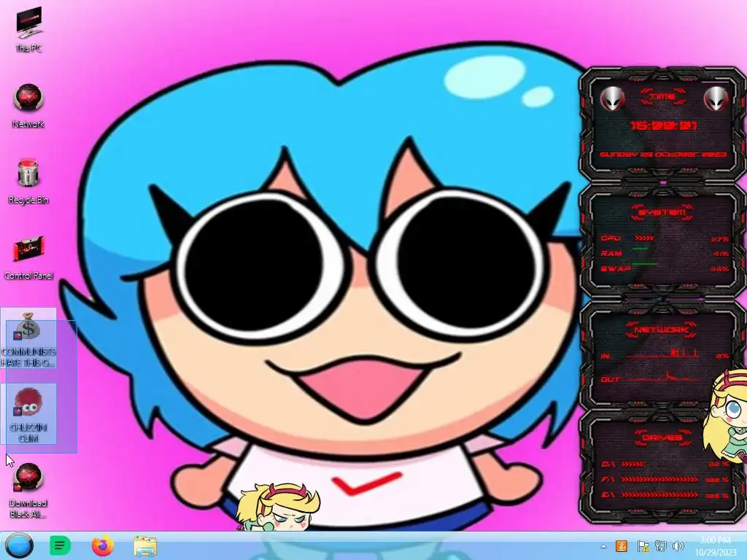Open the Start menu orb
The image size is (747, 560).
coord(20,545)
